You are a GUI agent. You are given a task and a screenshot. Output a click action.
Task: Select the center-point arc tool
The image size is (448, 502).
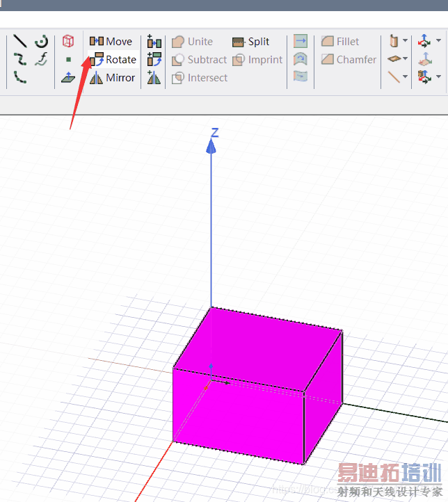42,41
